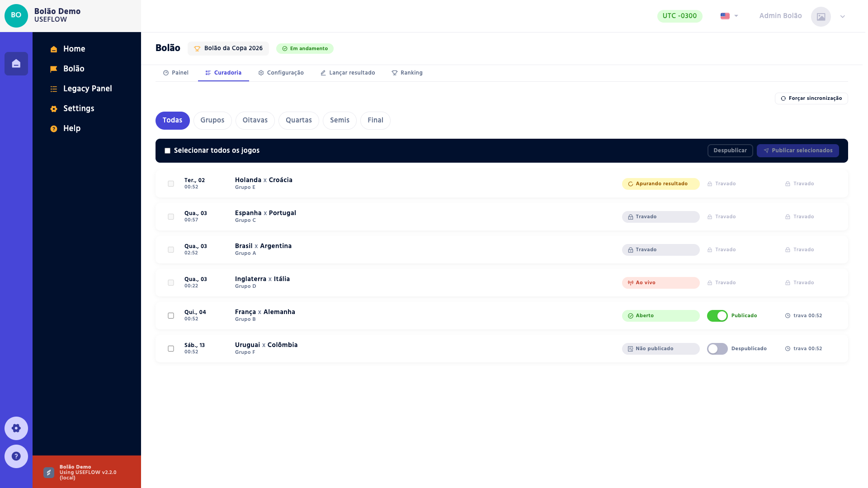Filter matches by Oitavas

[255, 121]
